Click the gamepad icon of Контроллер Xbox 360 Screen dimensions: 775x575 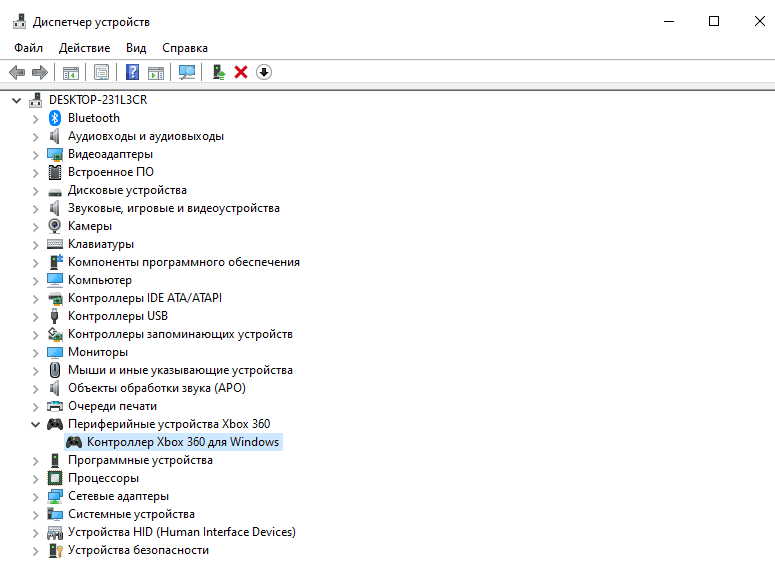click(74, 442)
